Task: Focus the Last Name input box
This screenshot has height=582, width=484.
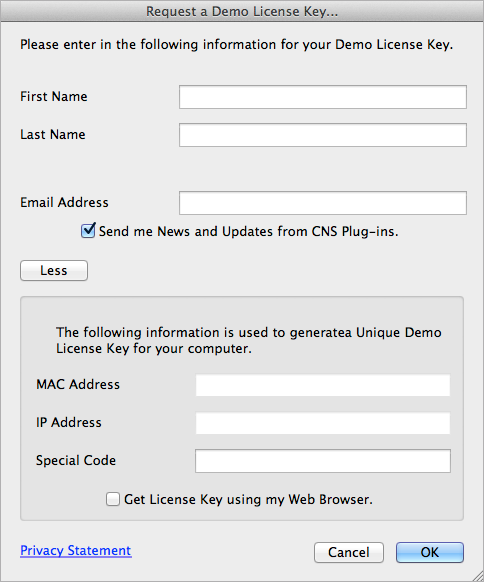Action: point(323,135)
